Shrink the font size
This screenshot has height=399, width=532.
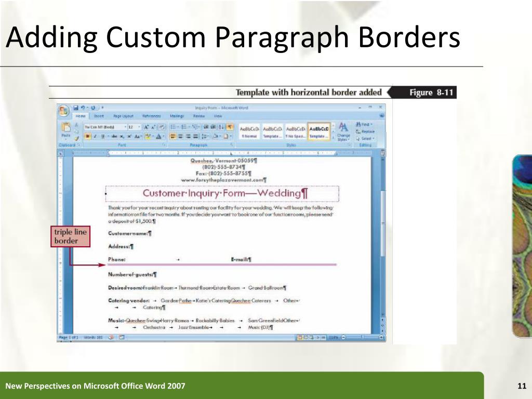pos(153,127)
